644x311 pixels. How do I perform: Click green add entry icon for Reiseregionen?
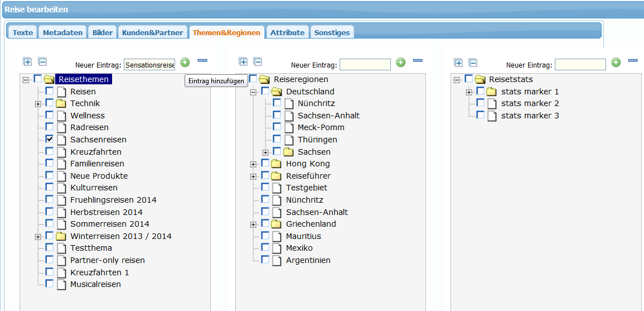point(400,63)
